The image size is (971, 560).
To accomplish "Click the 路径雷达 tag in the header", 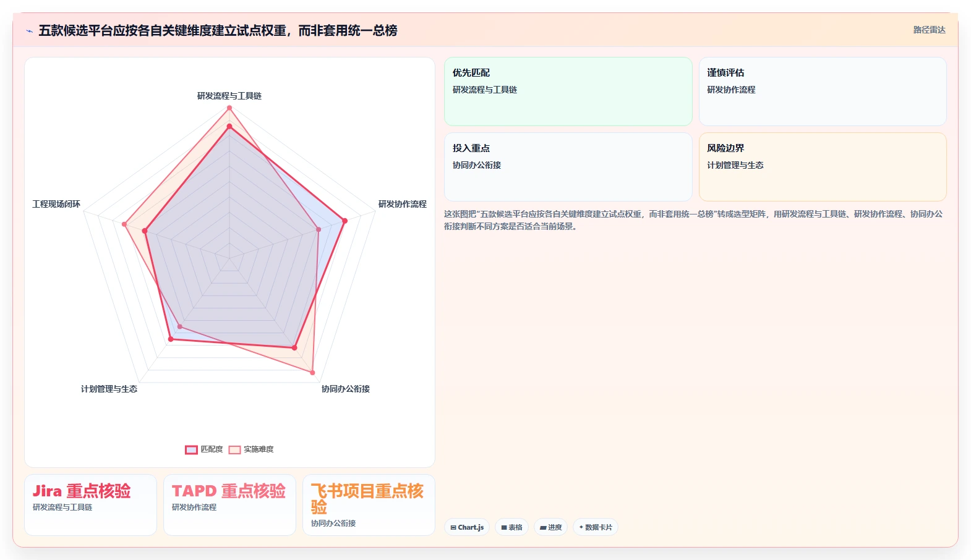I will click(929, 30).
